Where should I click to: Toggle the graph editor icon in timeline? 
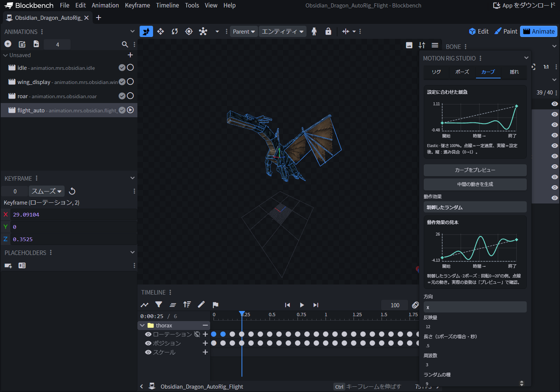[144, 305]
